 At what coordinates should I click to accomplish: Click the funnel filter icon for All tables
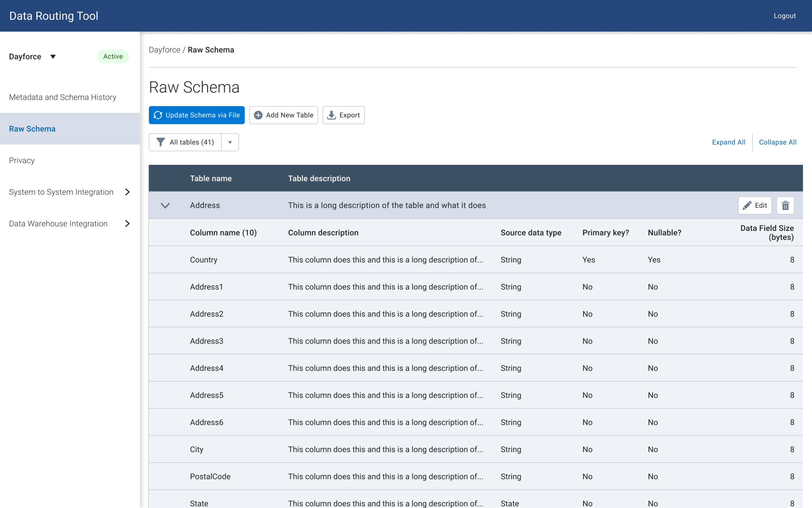click(x=160, y=142)
